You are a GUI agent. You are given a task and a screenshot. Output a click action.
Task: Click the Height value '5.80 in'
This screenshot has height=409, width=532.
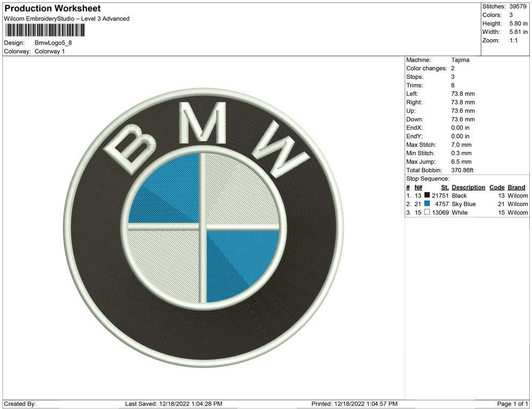pos(519,24)
